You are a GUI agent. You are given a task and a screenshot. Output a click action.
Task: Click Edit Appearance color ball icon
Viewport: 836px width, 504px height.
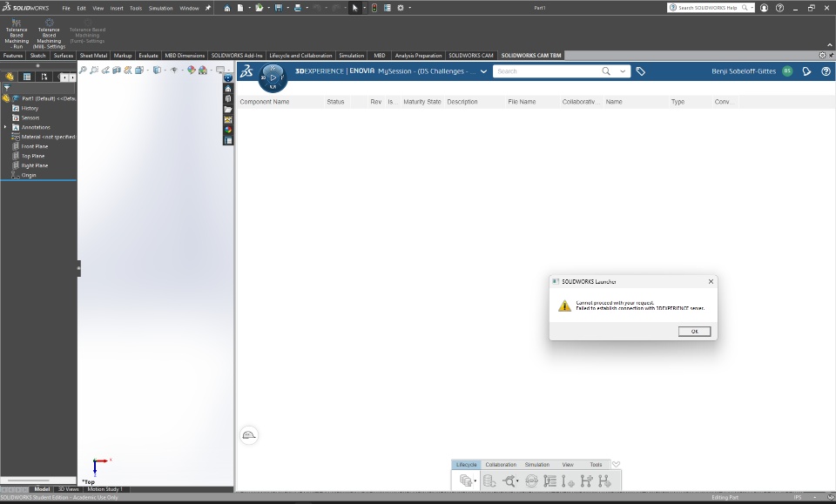click(191, 70)
